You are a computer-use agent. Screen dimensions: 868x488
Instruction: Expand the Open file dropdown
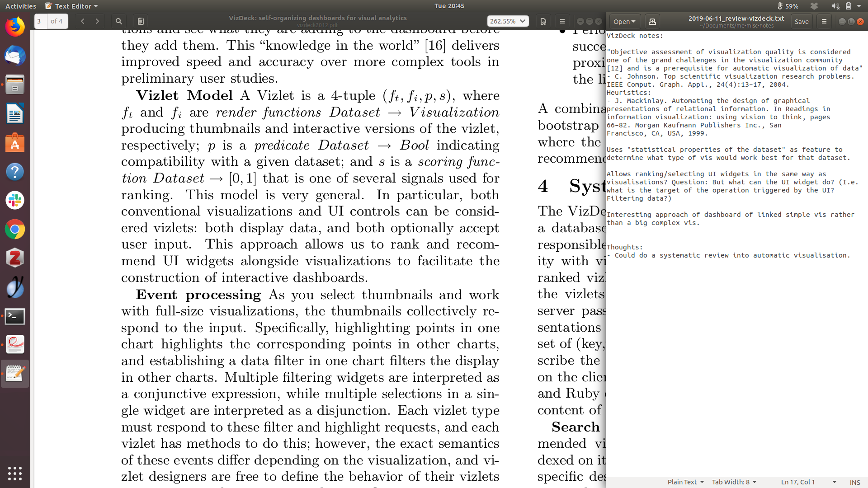pyautogui.click(x=624, y=21)
